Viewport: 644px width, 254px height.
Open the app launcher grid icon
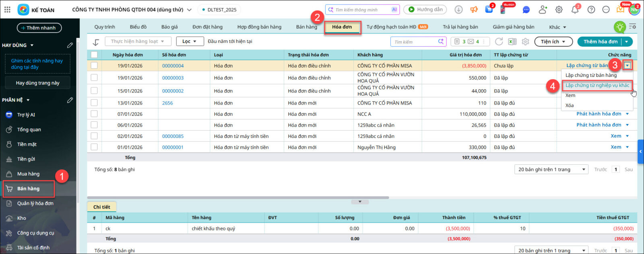point(7,10)
